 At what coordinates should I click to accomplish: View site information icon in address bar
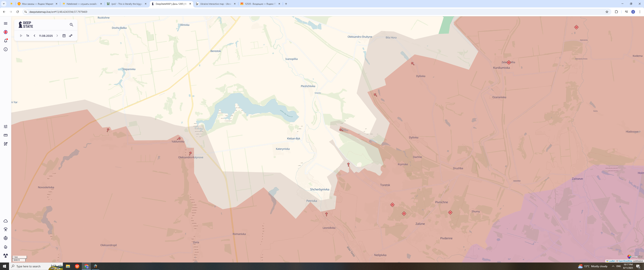point(25,12)
